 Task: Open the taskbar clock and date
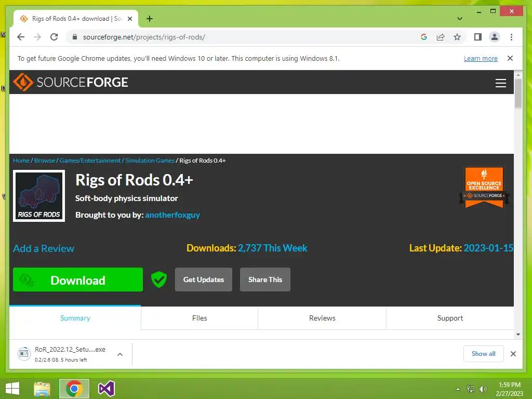(x=509, y=389)
